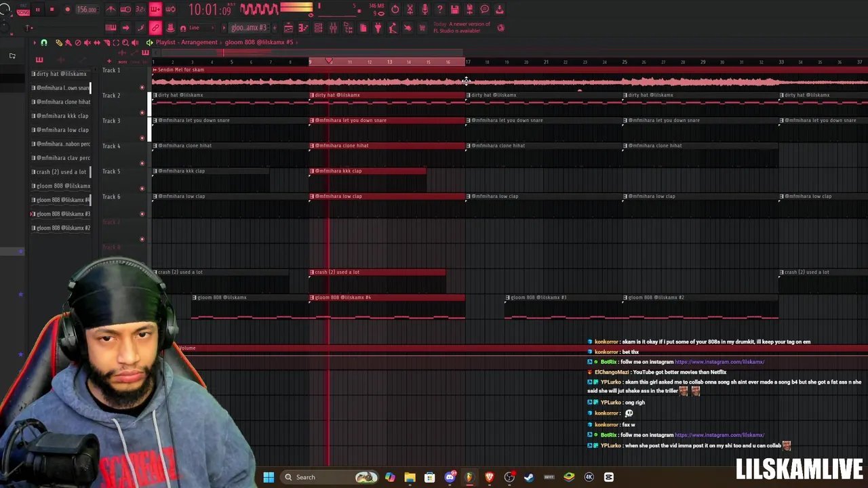Click gloom 808 @lilskamx #5 breadcrumb
This screenshot has height=488, width=868.
[x=259, y=42]
